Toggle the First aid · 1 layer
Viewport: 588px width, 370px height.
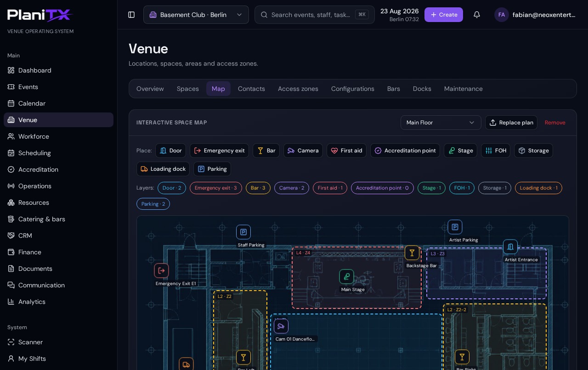pyautogui.click(x=330, y=188)
